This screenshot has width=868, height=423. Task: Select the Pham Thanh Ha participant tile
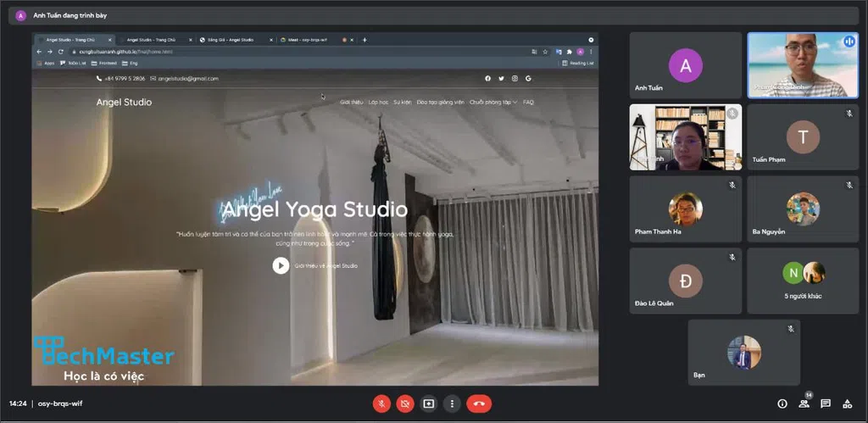(x=685, y=209)
